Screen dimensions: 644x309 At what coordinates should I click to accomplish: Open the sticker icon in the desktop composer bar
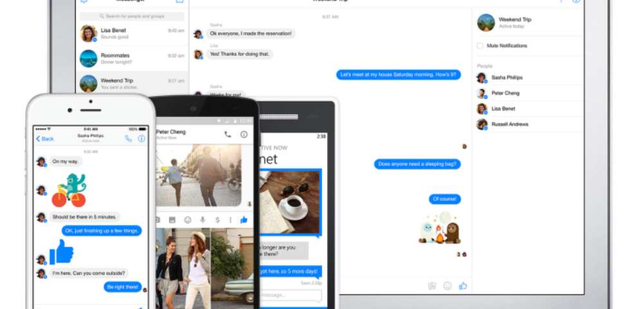coord(431,286)
